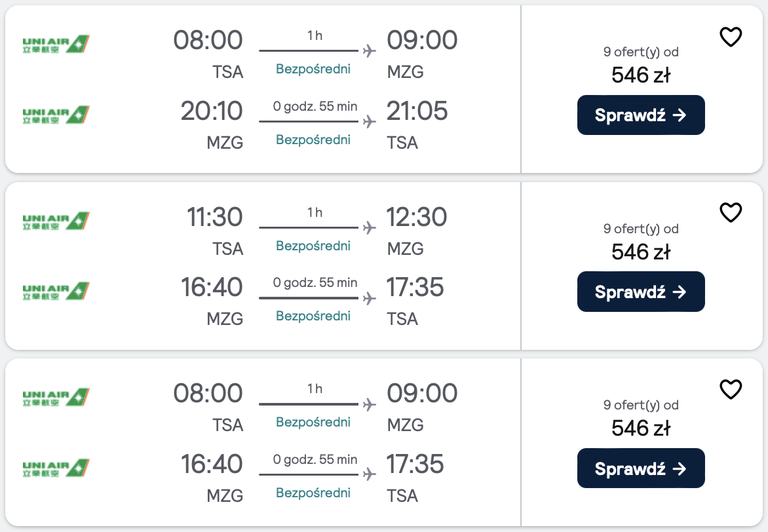Select the Uni Air logo of the last offer's outbound flight
The image size is (768, 532).
point(56,398)
